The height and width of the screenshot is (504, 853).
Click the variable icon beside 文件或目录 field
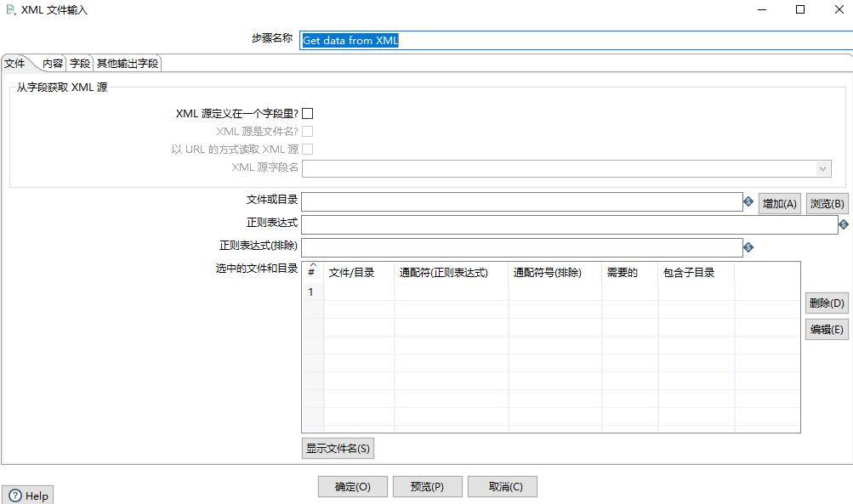coord(749,202)
